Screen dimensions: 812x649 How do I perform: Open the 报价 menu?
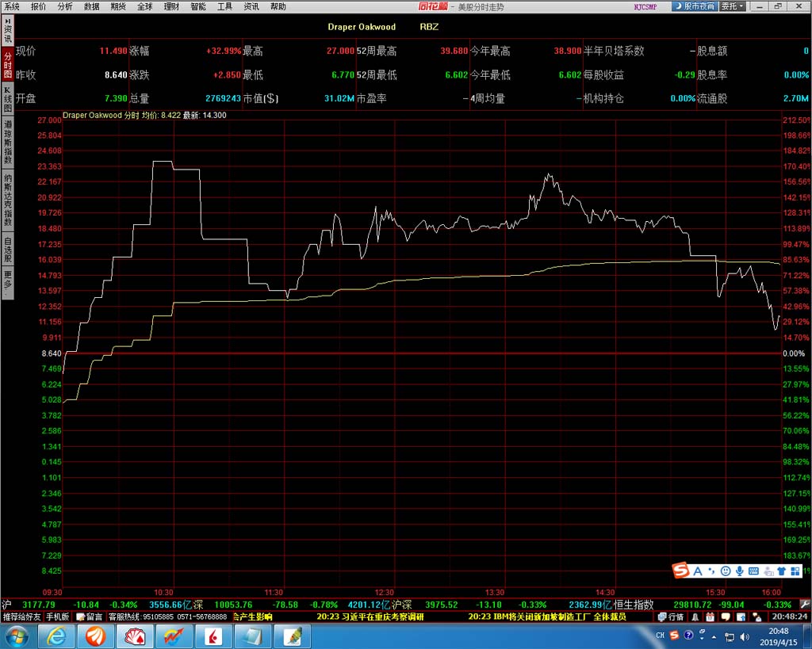[x=38, y=6]
